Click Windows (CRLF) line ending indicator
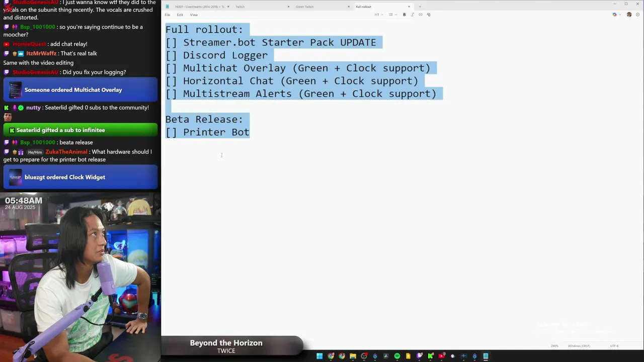Image resolution: width=644 pixels, height=362 pixels. pos(579,346)
